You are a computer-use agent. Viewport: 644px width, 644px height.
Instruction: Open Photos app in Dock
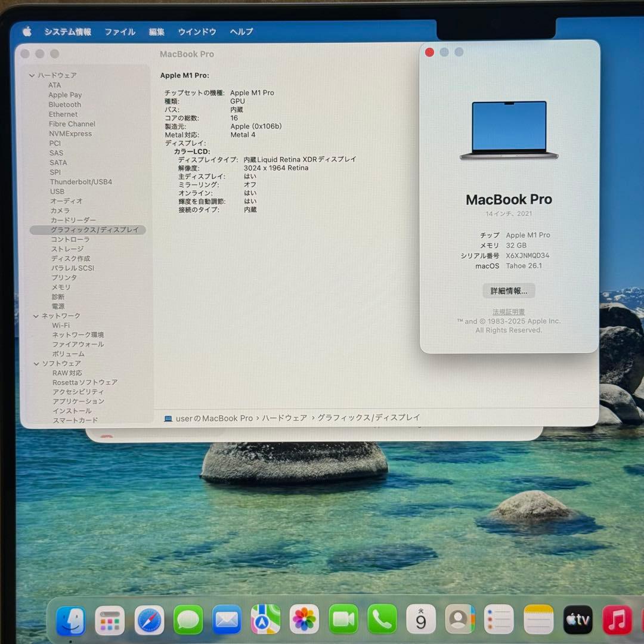(304, 619)
